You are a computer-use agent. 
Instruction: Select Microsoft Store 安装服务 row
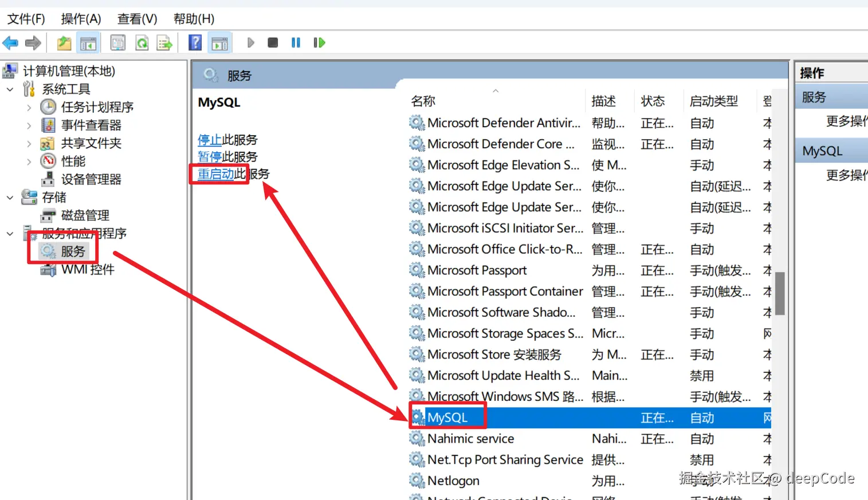(x=590, y=355)
